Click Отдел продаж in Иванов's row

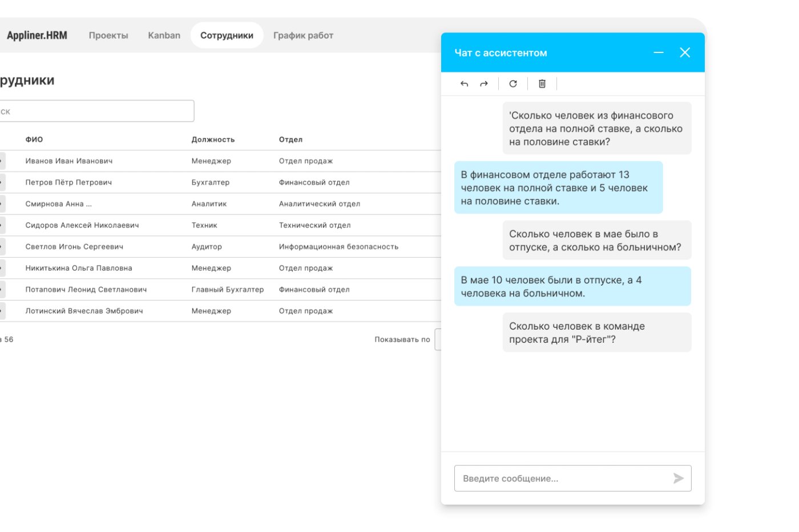pos(306,161)
